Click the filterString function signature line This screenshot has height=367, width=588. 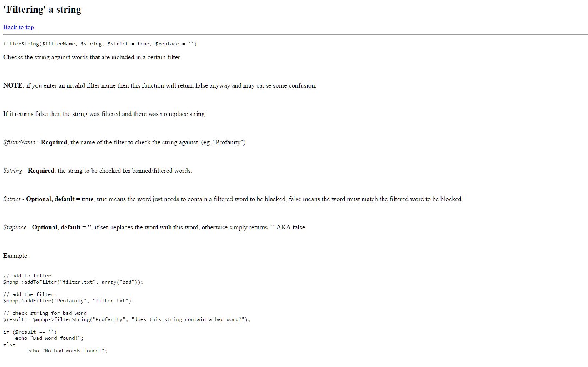coord(100,44)
